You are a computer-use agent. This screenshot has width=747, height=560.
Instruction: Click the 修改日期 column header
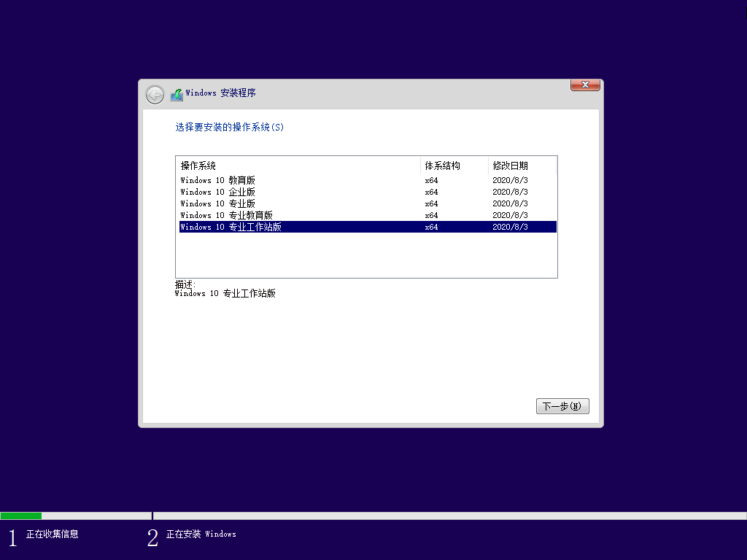click(x=509, y=166)
